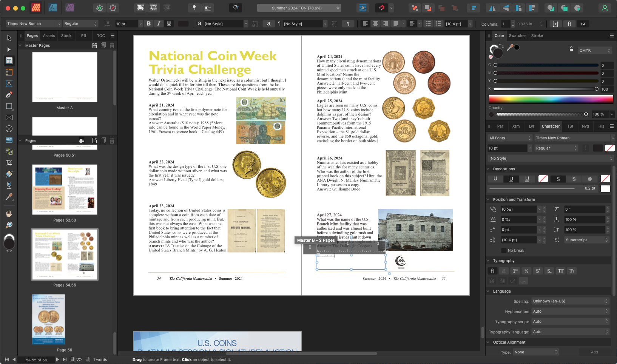Toggle the color lock icon
Image resolution: width=617 pixels, height=364 pixels.
(571, 49)
